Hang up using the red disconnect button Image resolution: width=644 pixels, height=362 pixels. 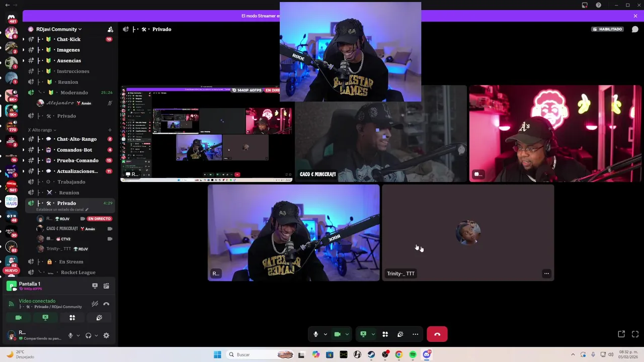click(437, 334)
